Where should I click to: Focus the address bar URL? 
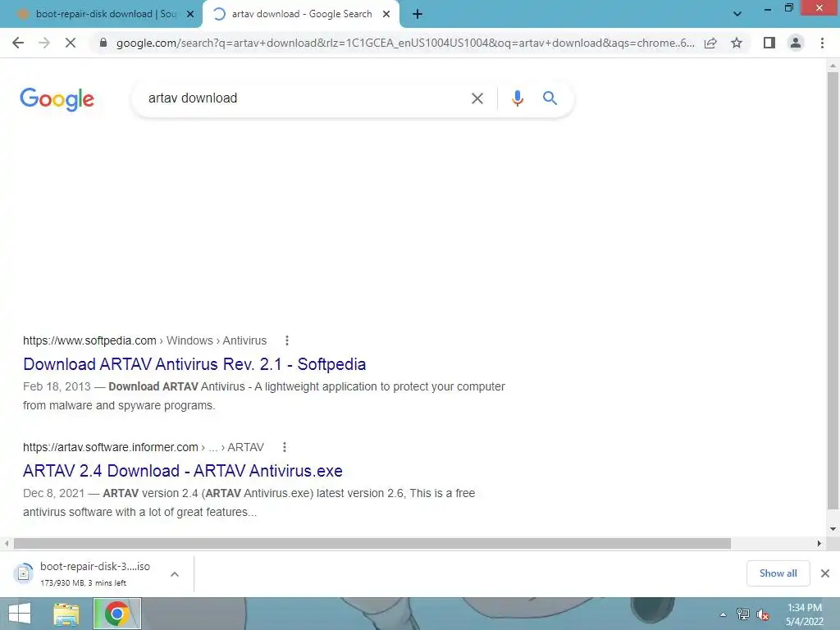pyautogui.click(x=405, y=43)
